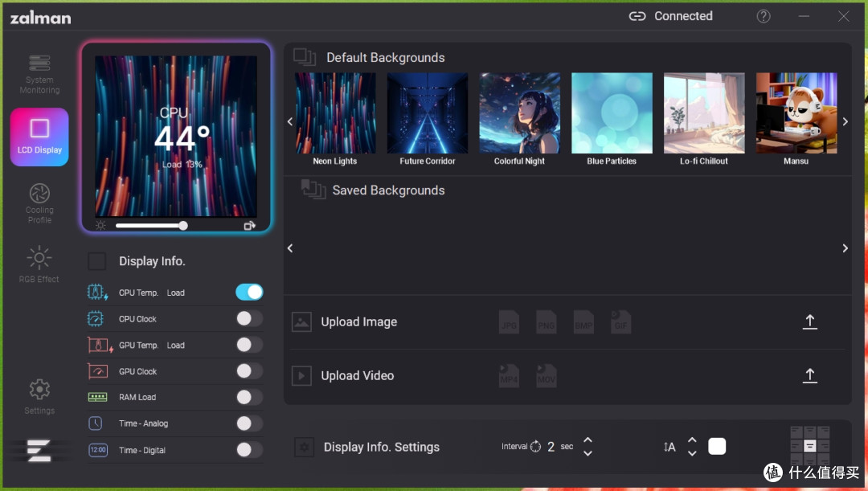Click the BMP format icon

click(583, 321)
